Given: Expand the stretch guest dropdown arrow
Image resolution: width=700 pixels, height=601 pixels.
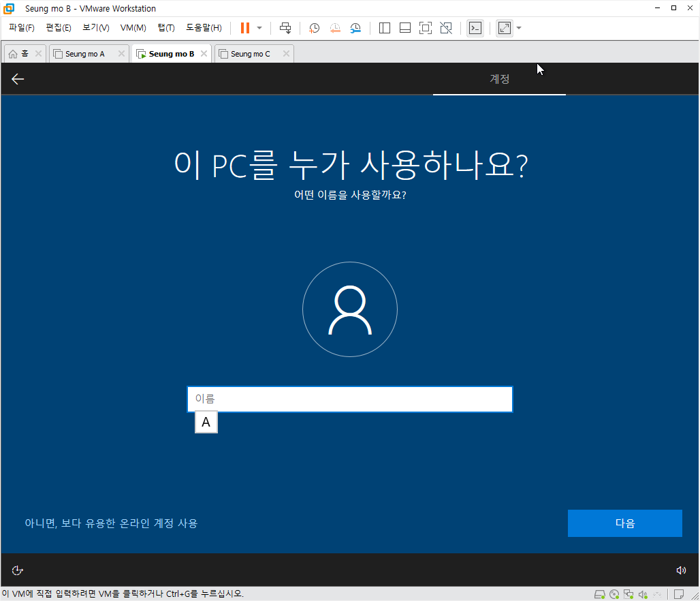Looking at the screenshot, I should [519, 28].
